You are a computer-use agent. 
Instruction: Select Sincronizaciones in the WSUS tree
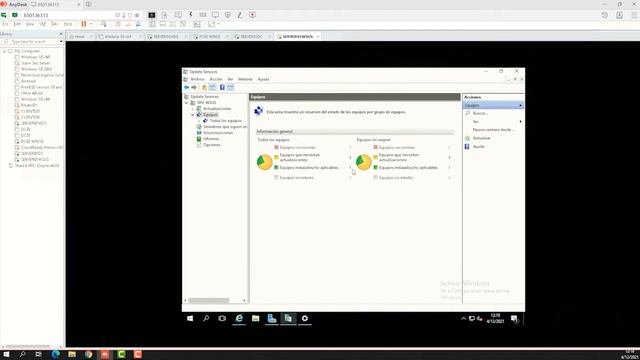click(218, 133)
